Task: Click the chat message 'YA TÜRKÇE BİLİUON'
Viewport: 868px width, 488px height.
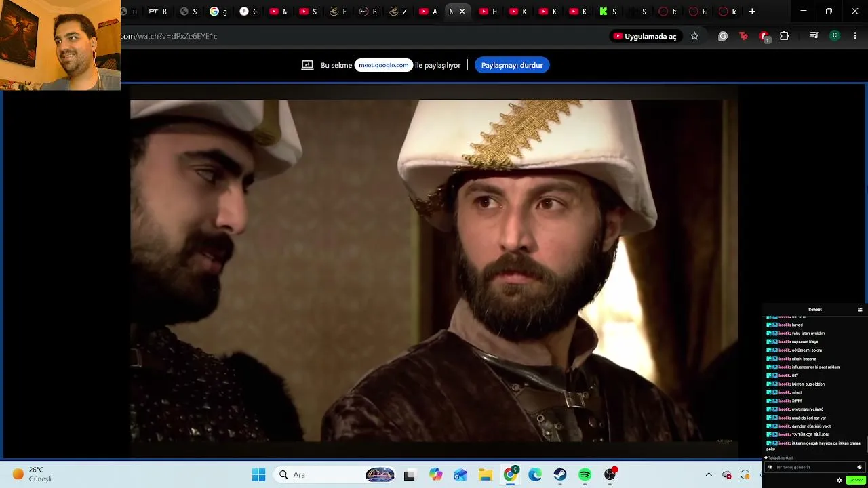Action: click(x=810, y=434)
